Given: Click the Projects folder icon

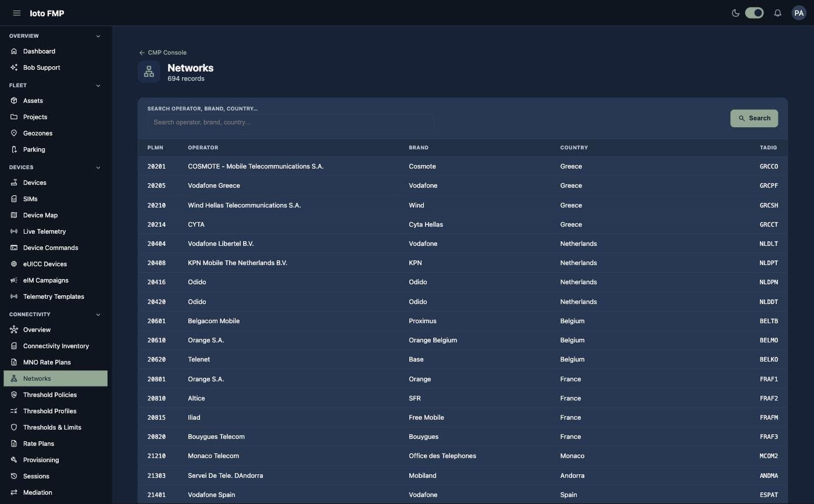Looking at the screenshot, I should (x=14, y=117).
